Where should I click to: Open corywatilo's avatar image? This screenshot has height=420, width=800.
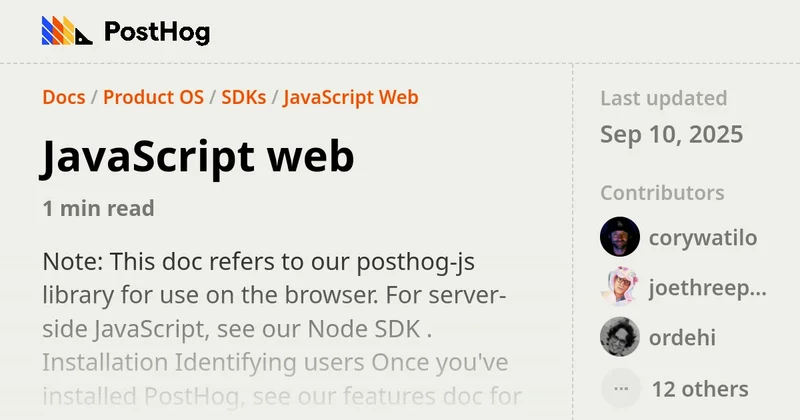click(619, 237)
